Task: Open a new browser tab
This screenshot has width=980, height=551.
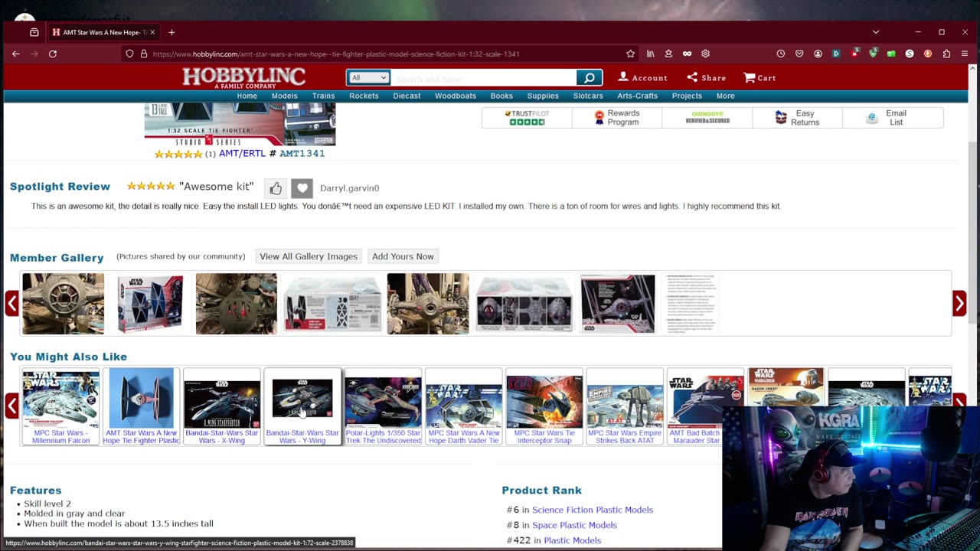Action: (171, 32)
